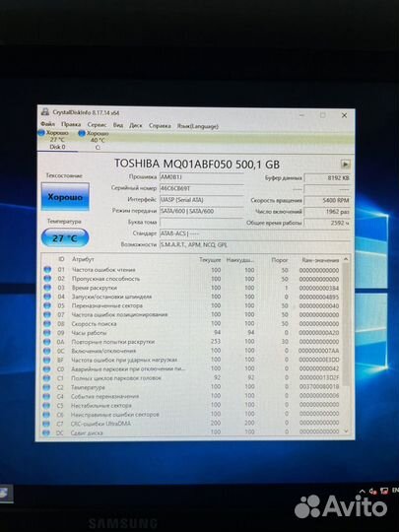Click the Общее время работы value 2592 ч
The image size is (399, 532).
click(327, 223)
